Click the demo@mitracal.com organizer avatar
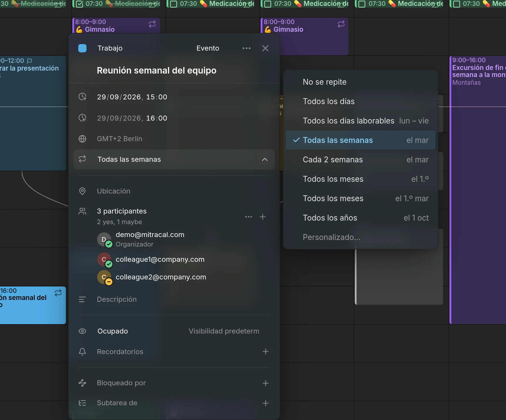 point(104,239)
